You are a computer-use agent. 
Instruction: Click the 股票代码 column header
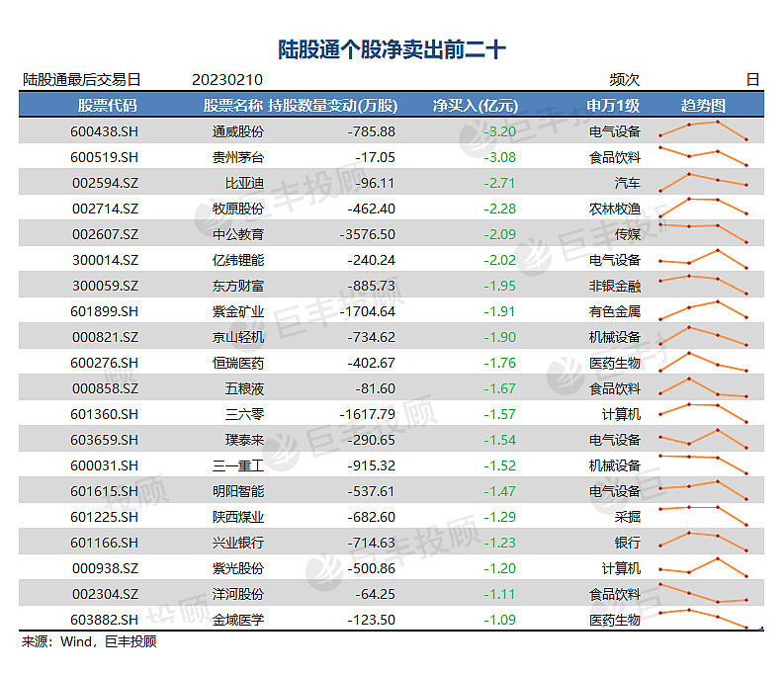tap(107, 106)
